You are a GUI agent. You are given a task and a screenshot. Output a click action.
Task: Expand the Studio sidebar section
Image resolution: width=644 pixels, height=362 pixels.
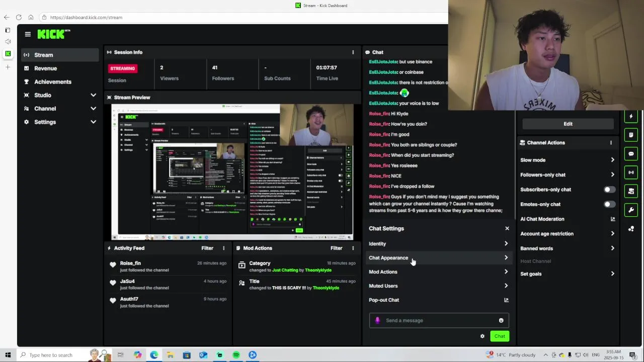[93, 95]
